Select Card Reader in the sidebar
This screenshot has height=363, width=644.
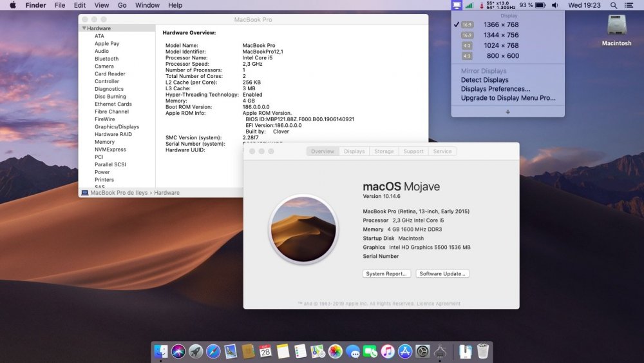coord(109,74)
